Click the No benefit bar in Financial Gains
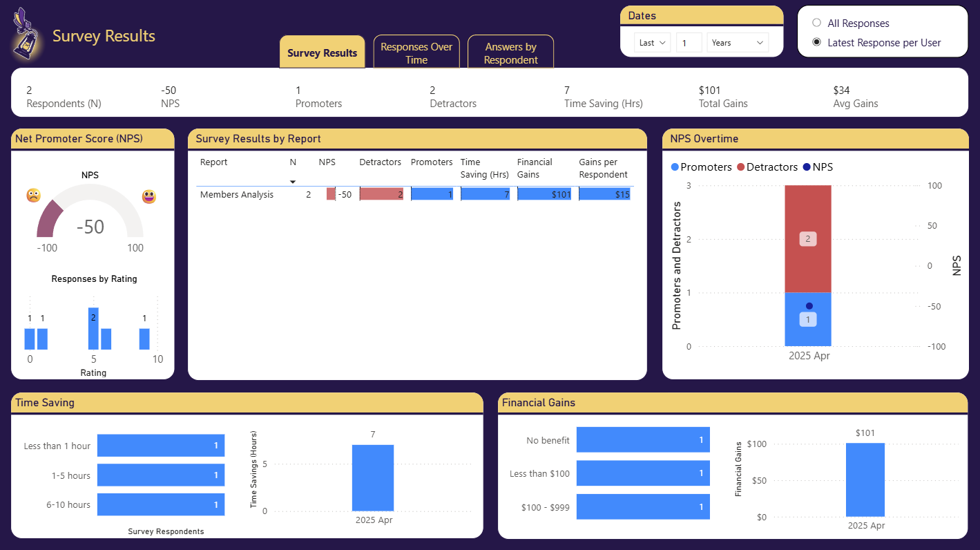The height and width of the screenshot is (550, 980). pyautogui.click(x=643, y=440)
